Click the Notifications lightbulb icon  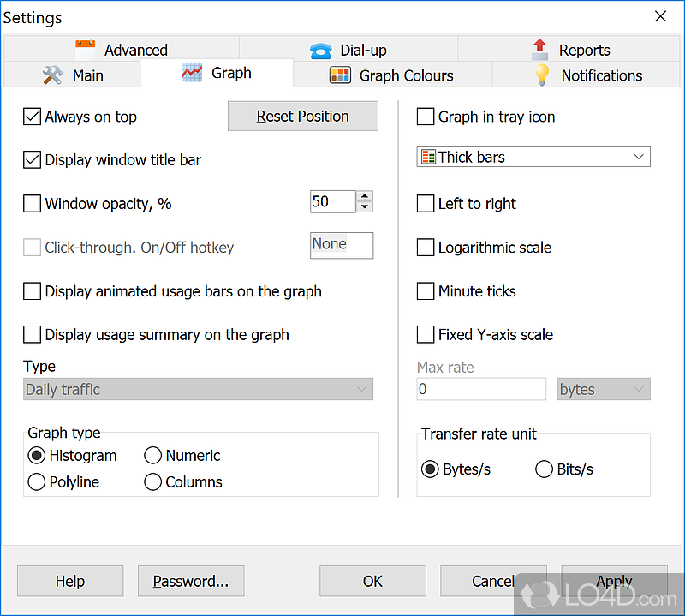click(x=542, y=75)
